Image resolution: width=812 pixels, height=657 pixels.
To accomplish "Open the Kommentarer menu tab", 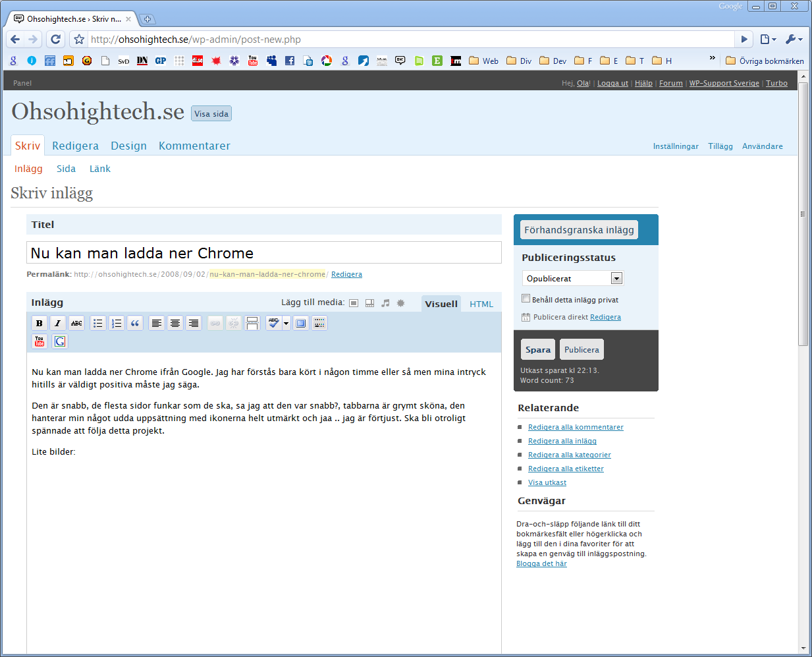I will pos(194,146).
